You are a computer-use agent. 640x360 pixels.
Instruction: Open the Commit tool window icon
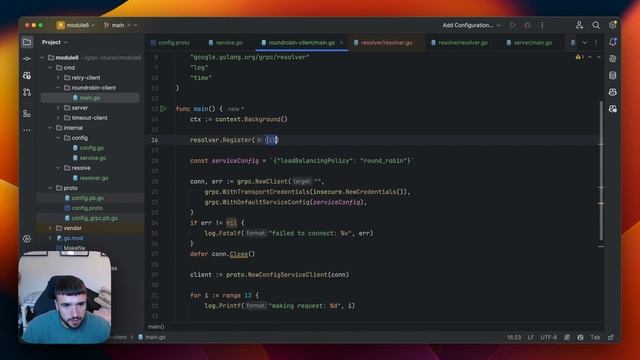(x=27, y=59)
